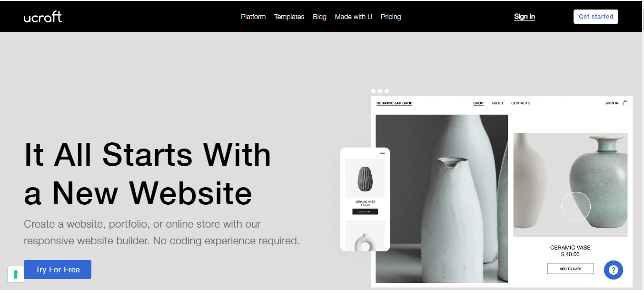This screenshot has width=644, height=290.
Task: Click the three window dots above mockup
Action: coord(380,91)
